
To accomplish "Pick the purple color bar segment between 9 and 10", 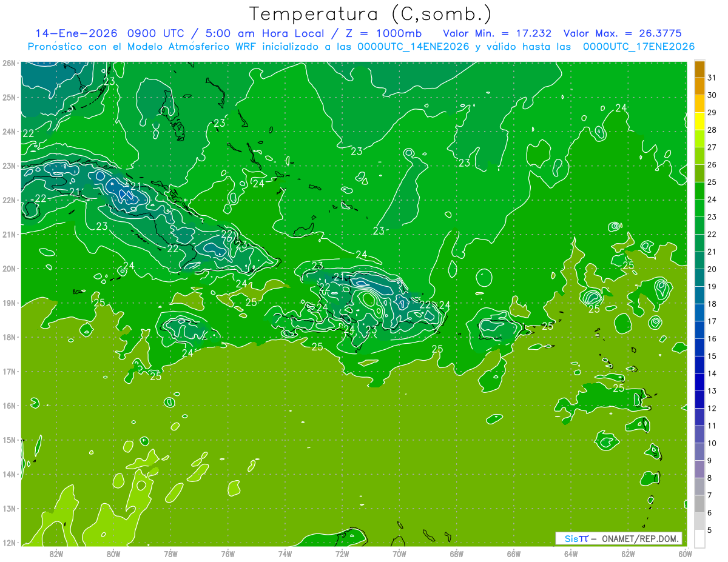I will pos(699,451).
